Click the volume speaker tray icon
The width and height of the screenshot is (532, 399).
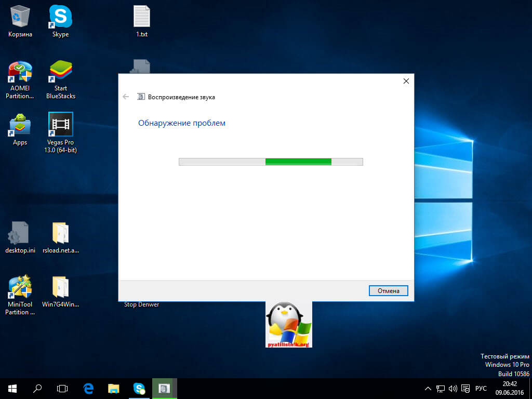453,388
